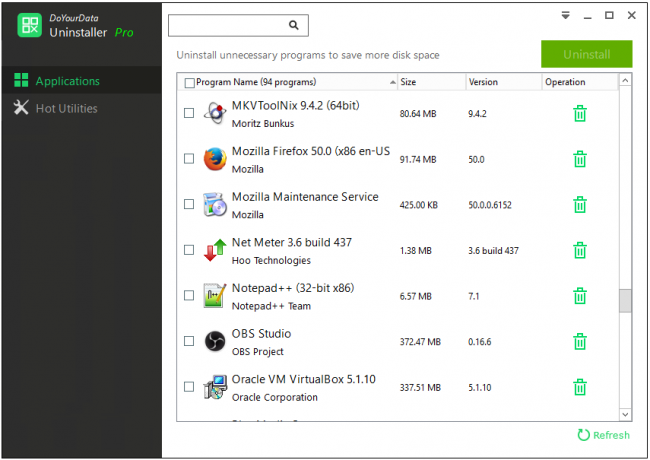Click trash icon for Mozilla Maintenance Service
The width and height of the screenshot is (650, 460).
[x=579, y=205]
